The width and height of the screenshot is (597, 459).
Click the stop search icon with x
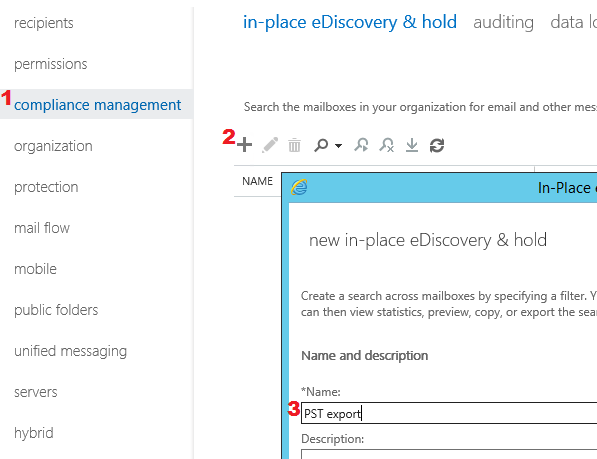point(386,145)
